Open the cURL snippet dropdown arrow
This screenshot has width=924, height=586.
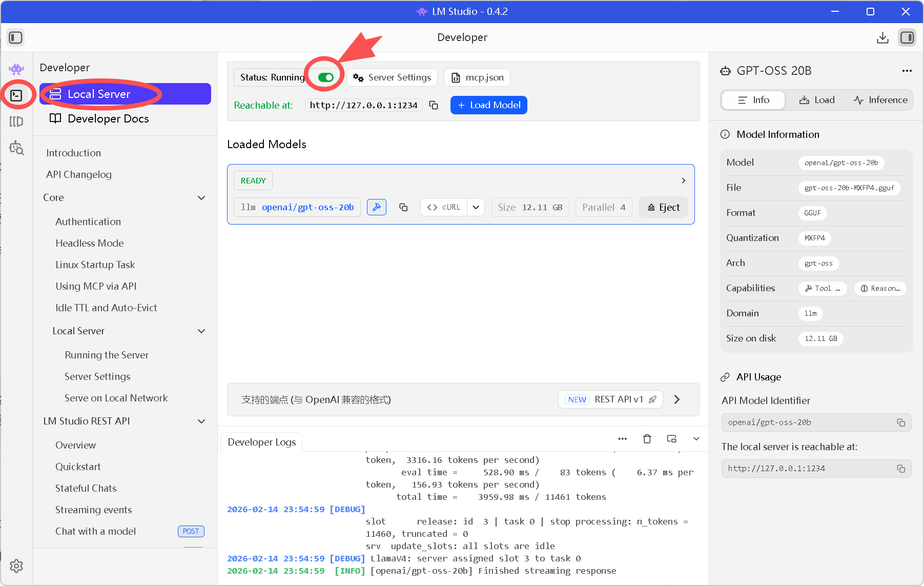click(x=476, y=207)
